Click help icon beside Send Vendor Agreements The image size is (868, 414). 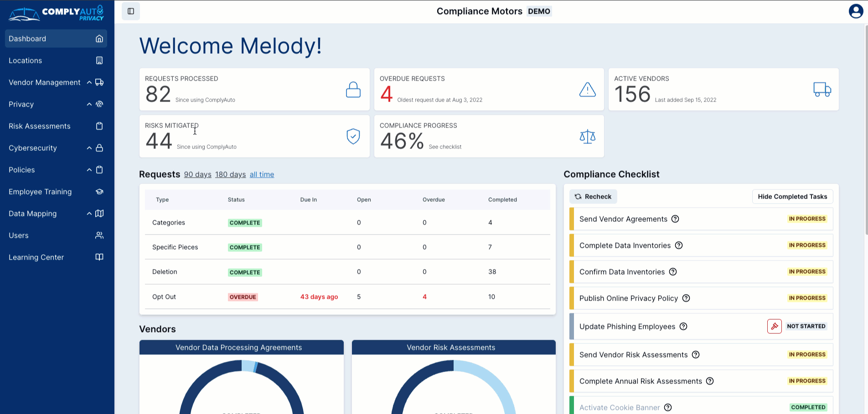[675, 219]
